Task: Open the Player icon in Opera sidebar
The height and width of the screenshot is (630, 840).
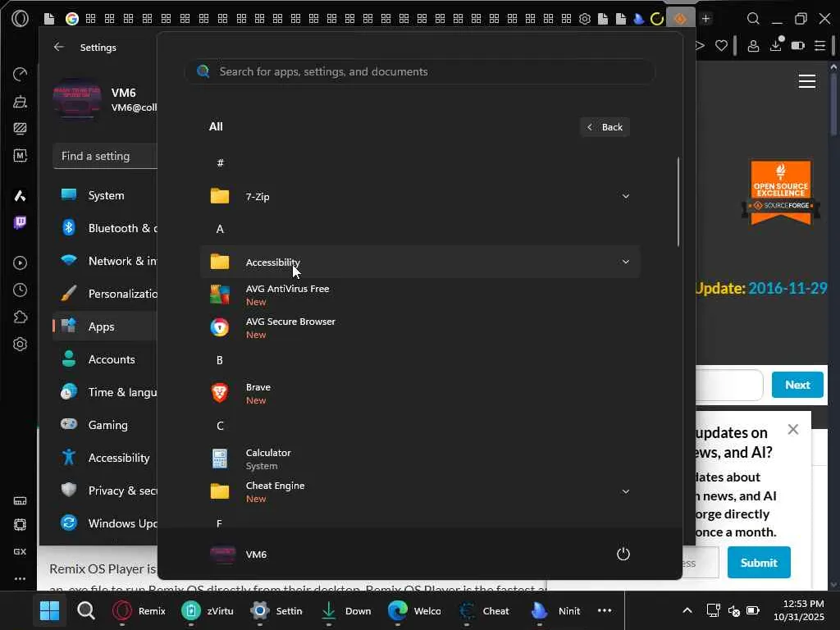Action: (20, 262)
